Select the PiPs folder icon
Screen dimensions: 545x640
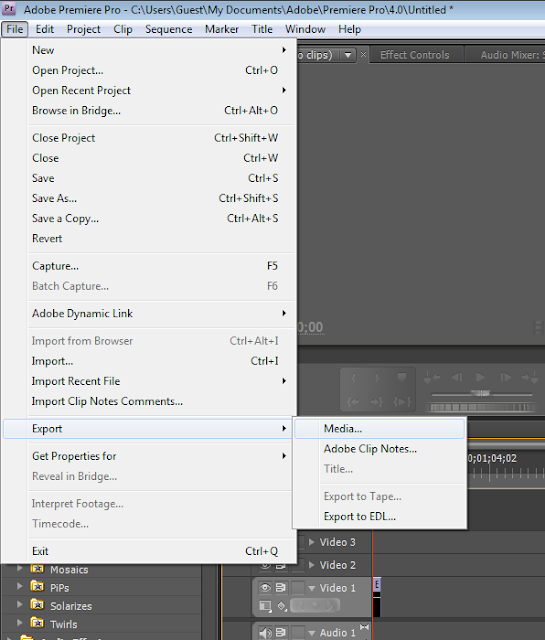pos(37,587)
